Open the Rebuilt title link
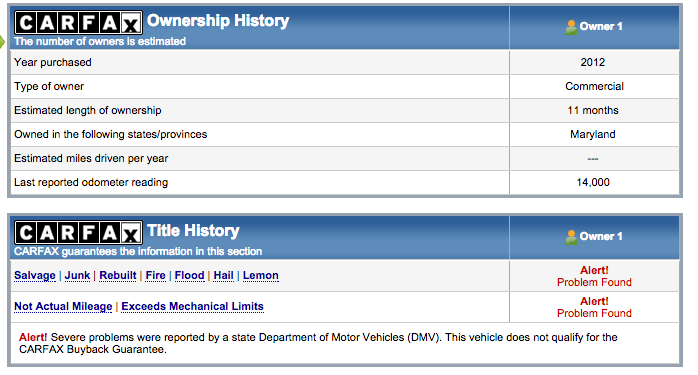The height and width of the screenshot is (375, 698). (118, 276)
